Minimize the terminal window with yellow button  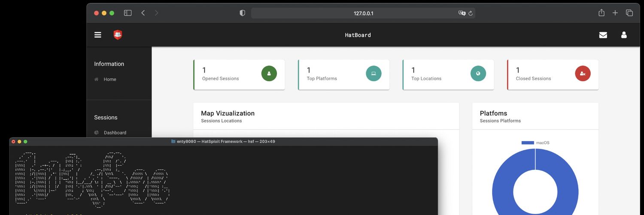point(19,141)
